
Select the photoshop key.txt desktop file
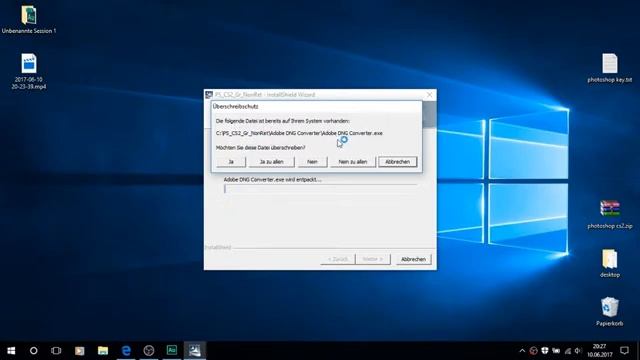click(x=609, y=68)
